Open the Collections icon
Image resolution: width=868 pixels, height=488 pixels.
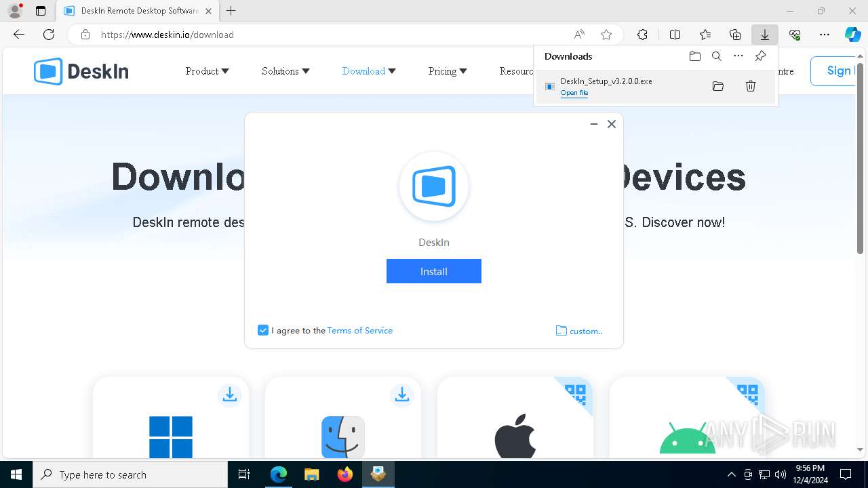click(x=735, y=35)
